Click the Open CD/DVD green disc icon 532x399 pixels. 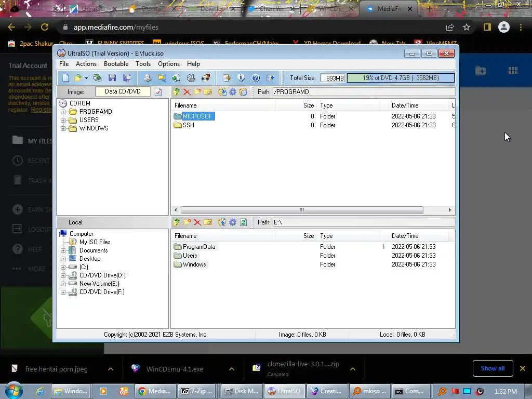pos(97,78)
